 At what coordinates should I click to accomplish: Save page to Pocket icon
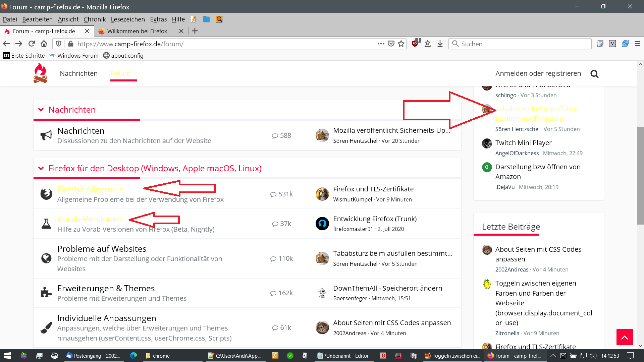pyautogui.click(x=391, y=44)
